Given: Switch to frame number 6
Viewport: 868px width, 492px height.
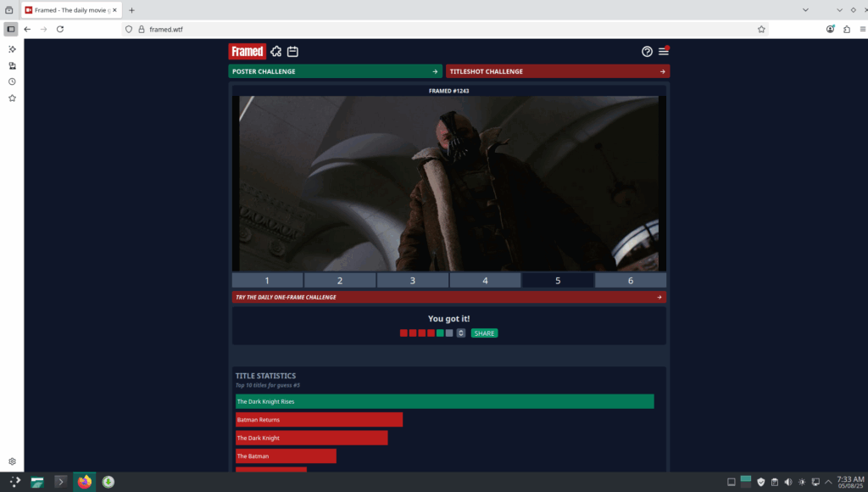Looking at the screenshot, I should (630, 281).
